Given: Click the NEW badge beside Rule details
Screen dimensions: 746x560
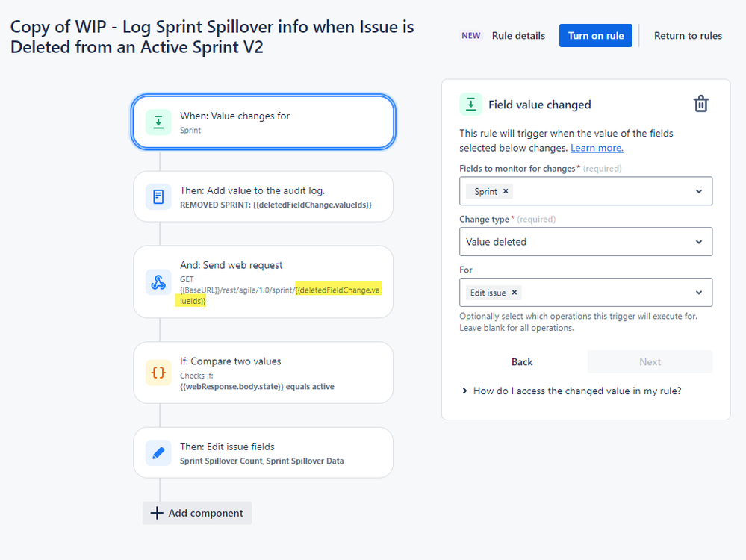Looking at the screenshot, I should coord(471,36).
